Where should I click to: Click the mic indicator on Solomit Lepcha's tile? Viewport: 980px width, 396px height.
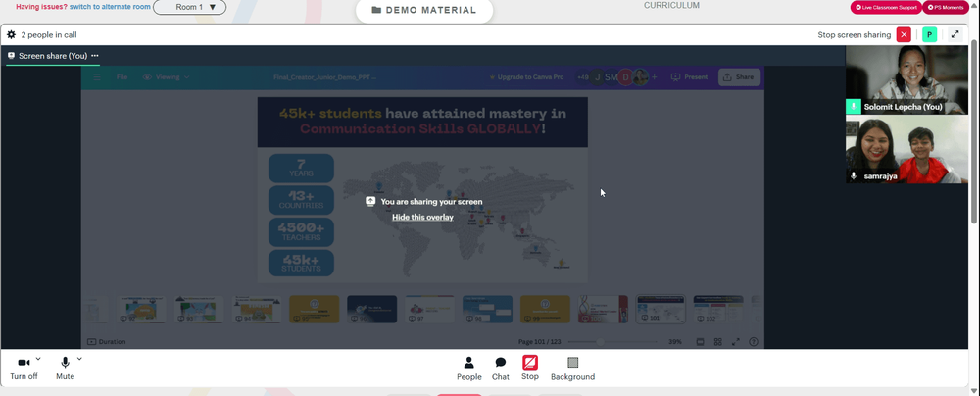point(854,107)
